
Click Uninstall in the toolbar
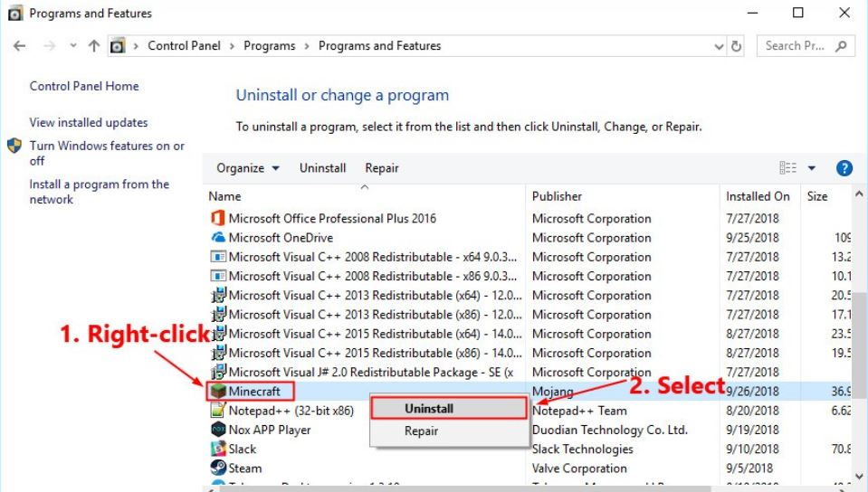323,167
